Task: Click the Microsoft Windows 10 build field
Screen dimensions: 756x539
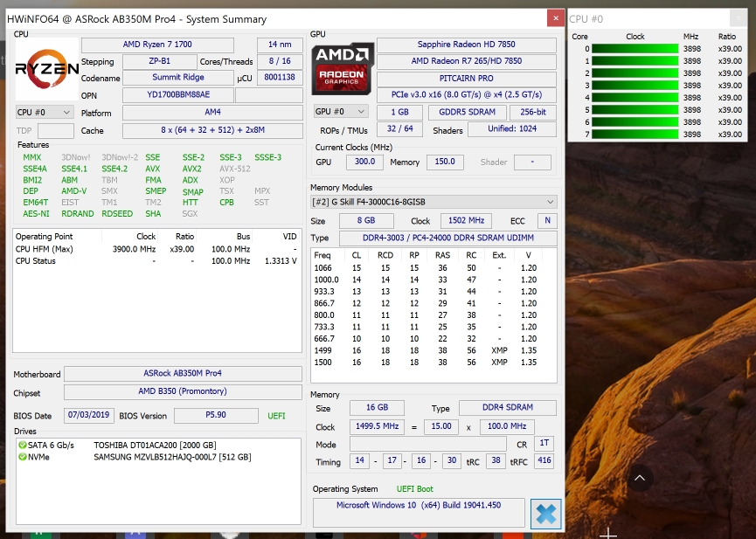Action: tap(419, 513)
